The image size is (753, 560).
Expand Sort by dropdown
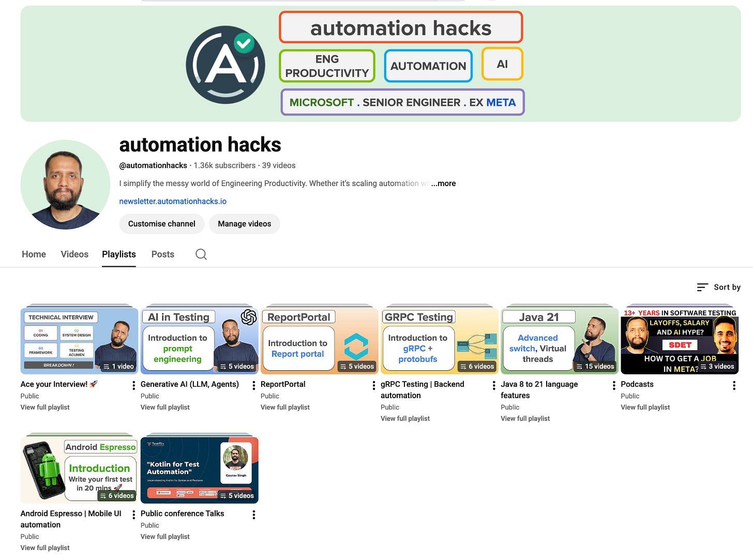pyautogui.click(x=718, y=287)
